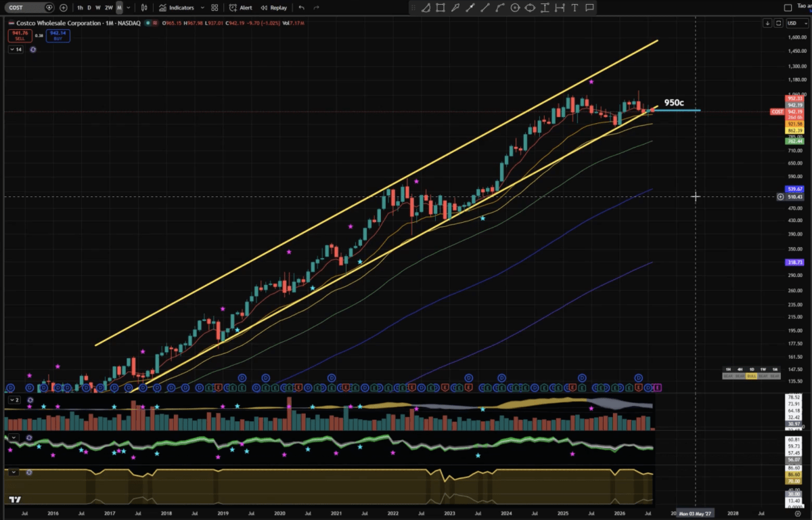Select the date range measure tool

click(x=560, y=7)
